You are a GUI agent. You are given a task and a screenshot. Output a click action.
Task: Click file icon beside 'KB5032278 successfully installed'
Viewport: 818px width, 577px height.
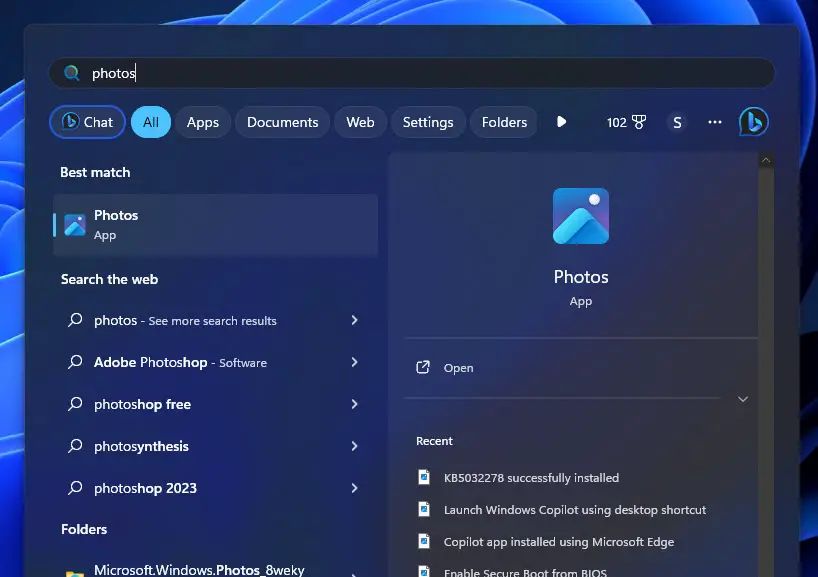(x=424, y=477)
